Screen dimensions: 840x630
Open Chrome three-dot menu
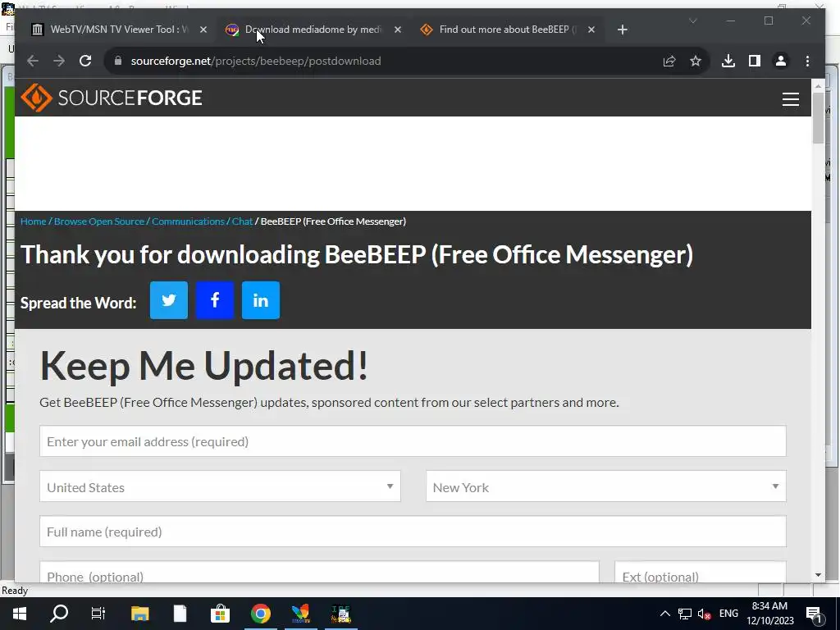click(x=807, y=61)
